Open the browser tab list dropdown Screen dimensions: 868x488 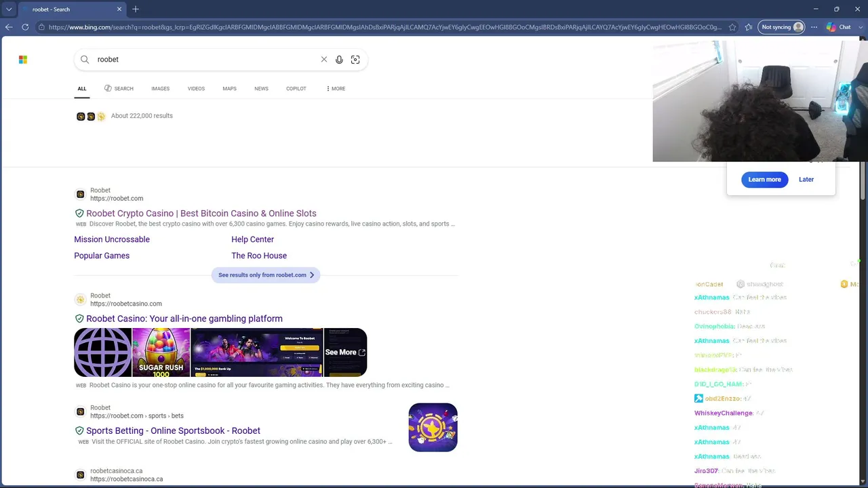(x=9, y=9)
